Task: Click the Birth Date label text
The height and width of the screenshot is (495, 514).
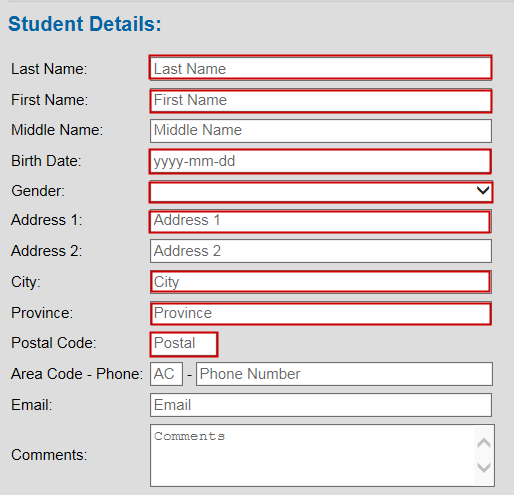Action: (46, 161)
